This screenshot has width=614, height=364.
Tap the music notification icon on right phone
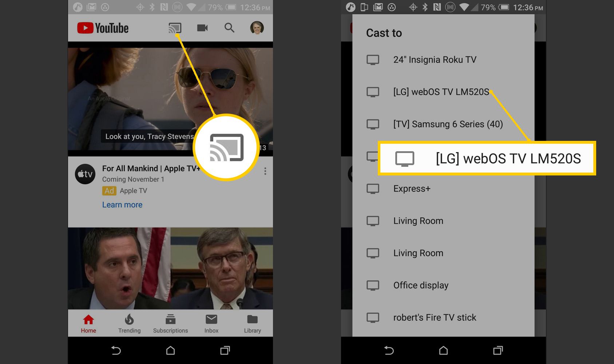(350, 7)
